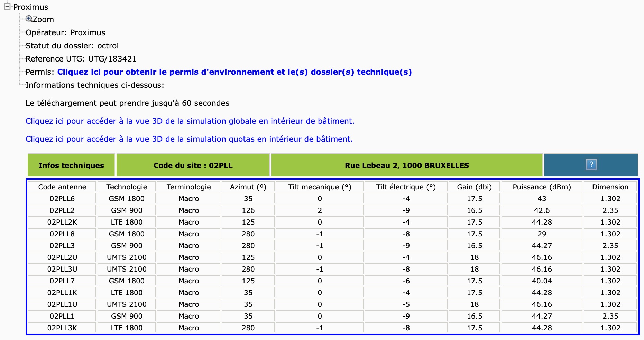Click power 46.16 in 02PLL3U row
Screen dimensions: 644x340
(542, 269)
